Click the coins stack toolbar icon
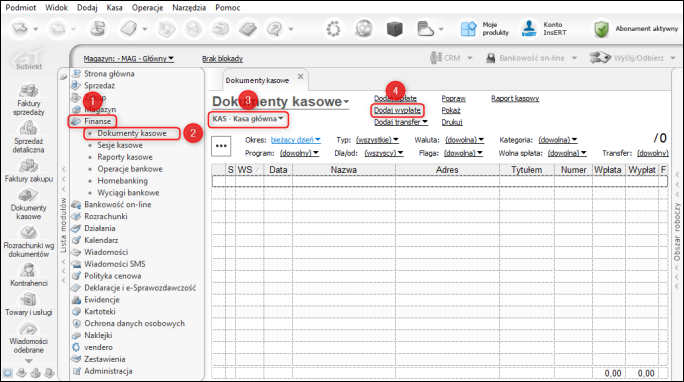The height and width of the screenshot is (382, 684). [97, 29]
